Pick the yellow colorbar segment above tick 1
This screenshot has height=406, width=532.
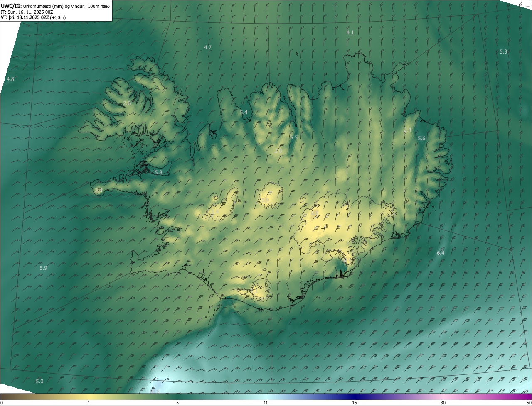click(x=89, y=396)
